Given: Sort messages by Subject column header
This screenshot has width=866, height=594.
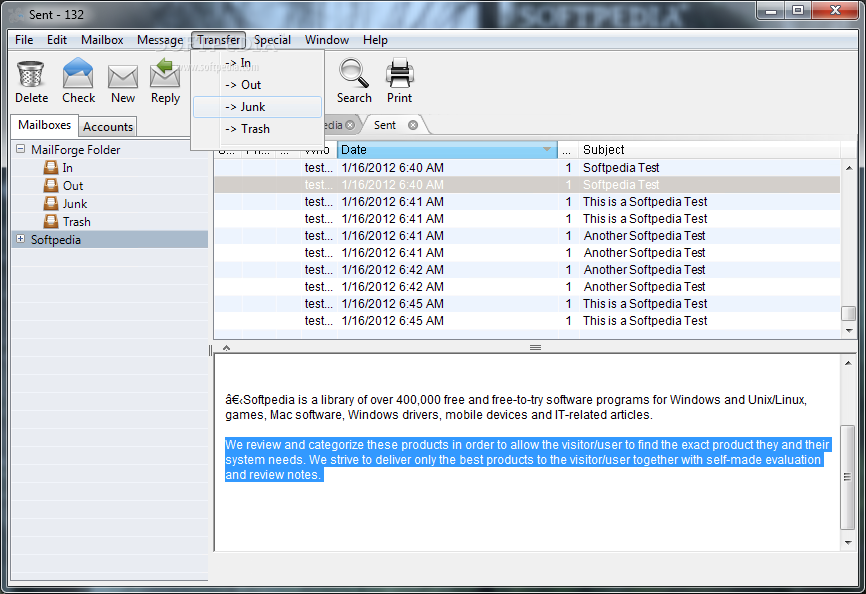Looking at the screenshot, I should point(709,150).
